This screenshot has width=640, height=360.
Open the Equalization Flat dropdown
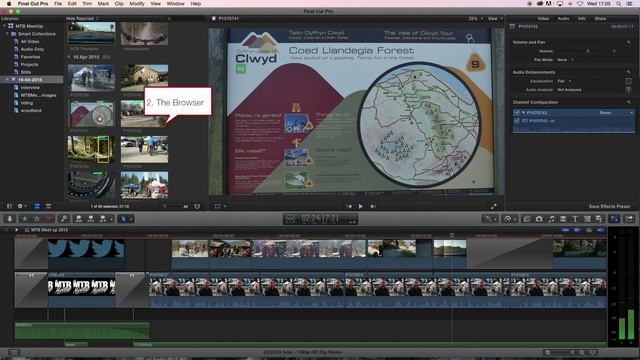[x=564, y=81]
